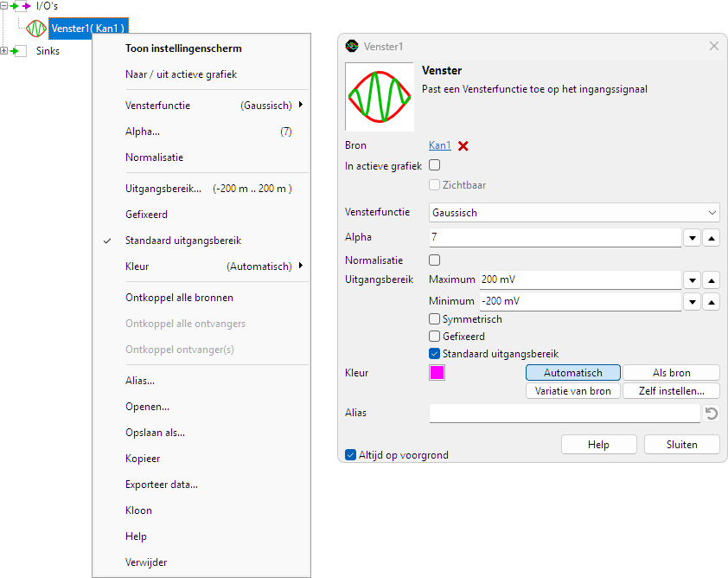Click the Venster1 dialog title bar icon
Screen dimensions: 728x578
[x=352, y=46]
